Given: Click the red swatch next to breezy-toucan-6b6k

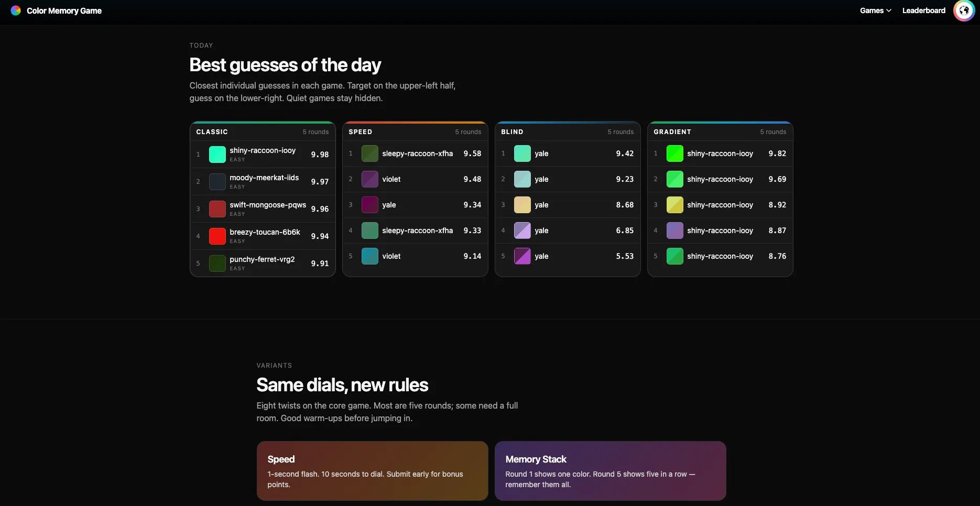Looking at the screenshot, I should coord(217,236).
